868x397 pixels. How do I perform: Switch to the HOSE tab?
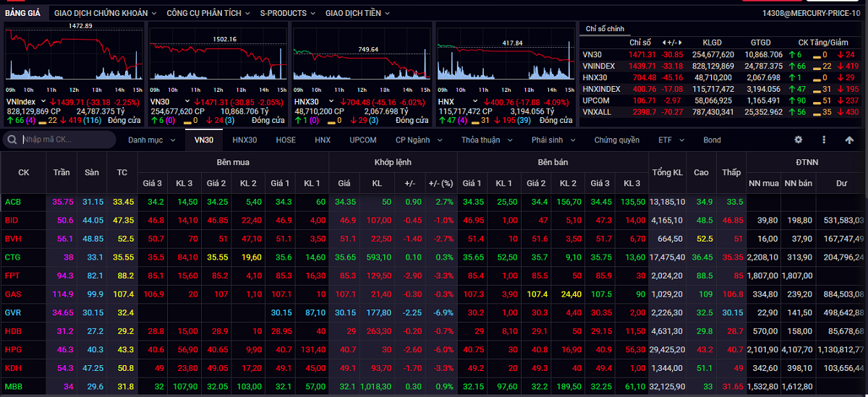286,140
